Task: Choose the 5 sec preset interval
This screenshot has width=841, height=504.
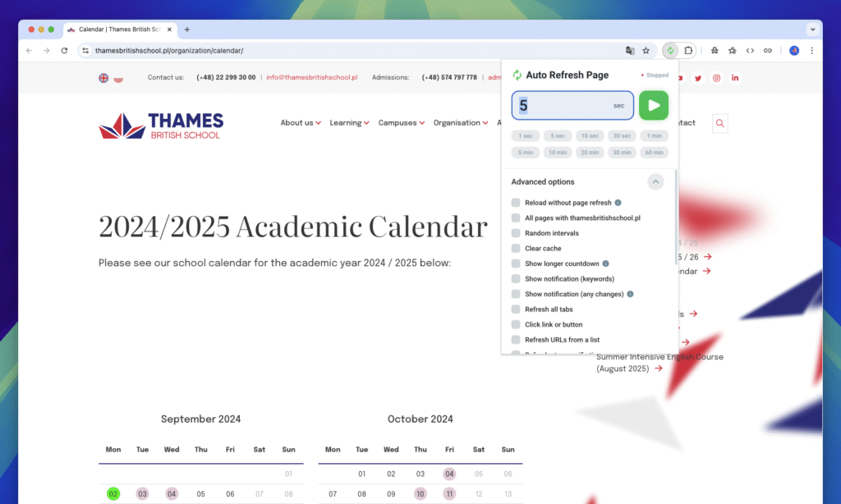Action: (x=558, y=135)
